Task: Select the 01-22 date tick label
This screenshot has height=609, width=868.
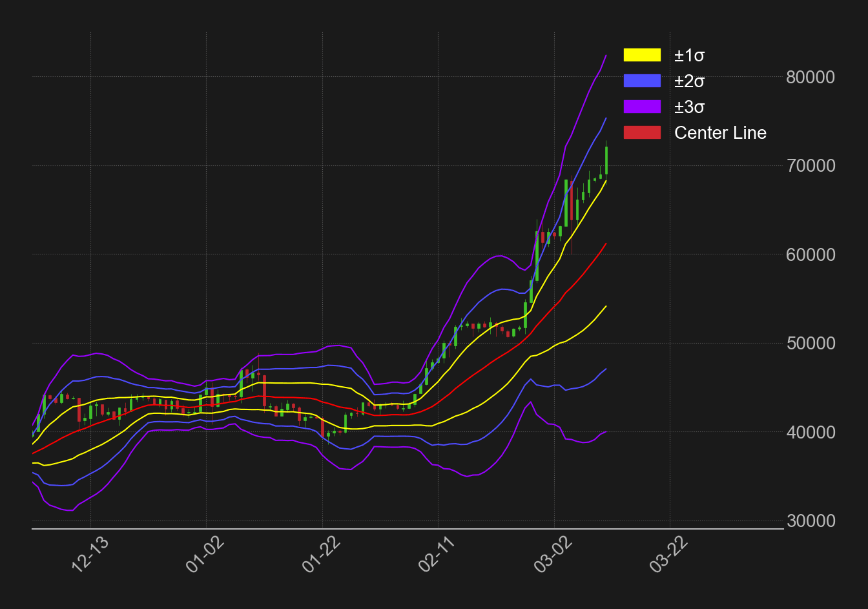Action: click(320, 554)
